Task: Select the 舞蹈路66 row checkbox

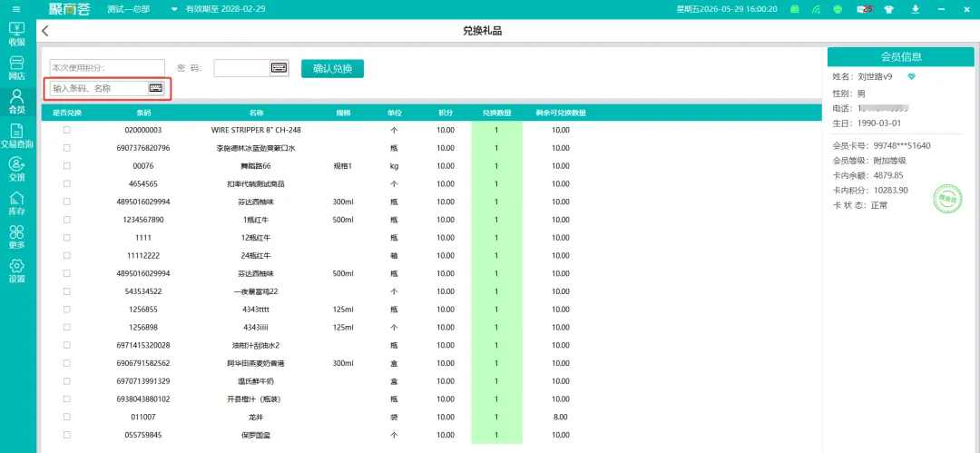Action: (x=67, y=166)
